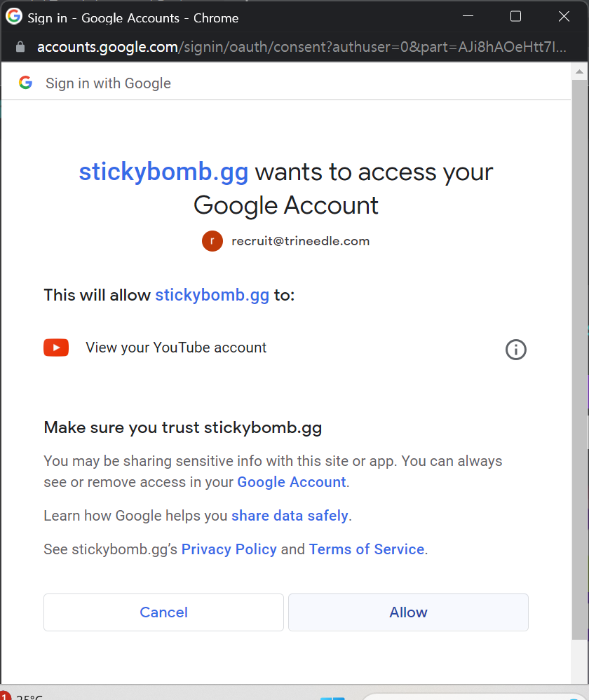Screen dimensions: 589x700
Task: Click the red YouTube logo icon
Action: click(56, 348)
